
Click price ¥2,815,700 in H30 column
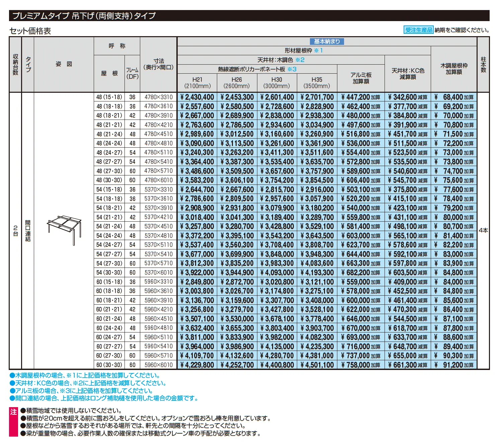[x=277, y=190]
